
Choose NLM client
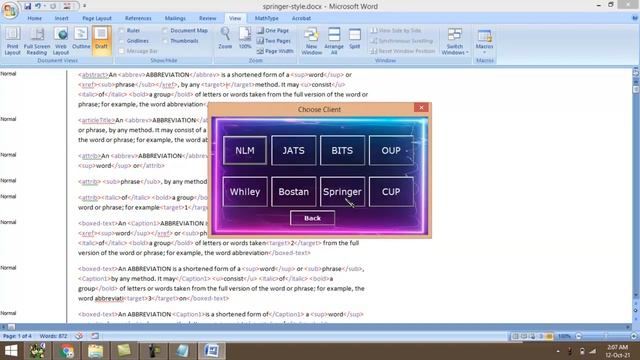pyautogui.click(x=245, y=151)
